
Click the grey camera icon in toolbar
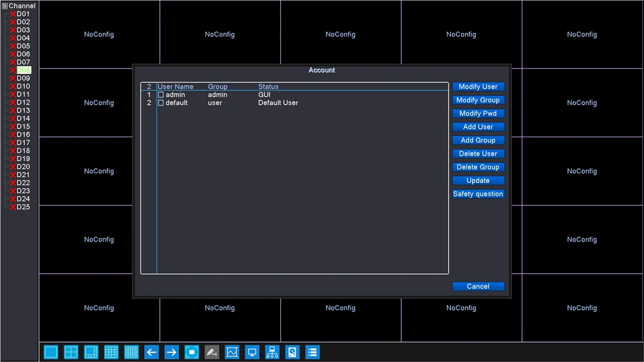(212, 352)
